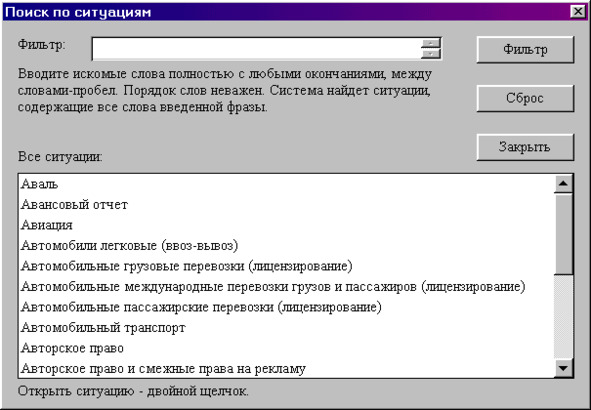Click the down arrow of the filter field
This screenshot has width=591, height=410.
tap(431, 54)
